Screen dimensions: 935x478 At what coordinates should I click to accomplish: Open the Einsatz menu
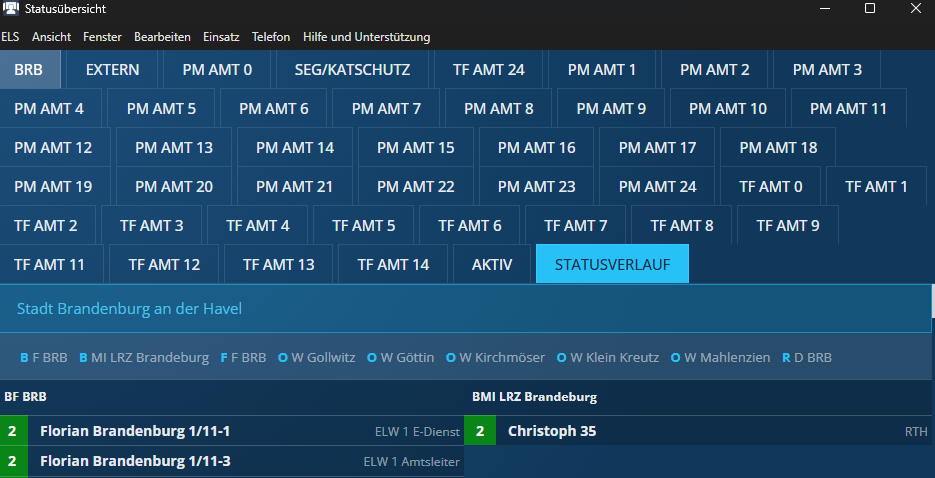coord(221,37)
